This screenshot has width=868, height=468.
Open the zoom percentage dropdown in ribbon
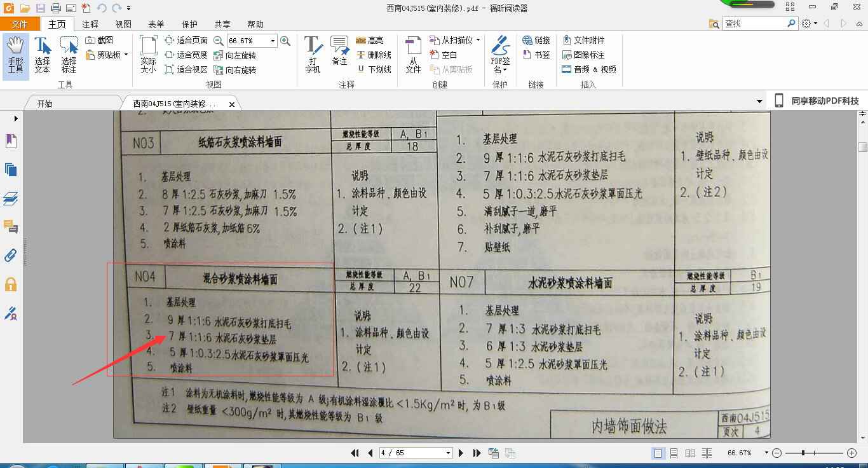(x=273, y=41)
